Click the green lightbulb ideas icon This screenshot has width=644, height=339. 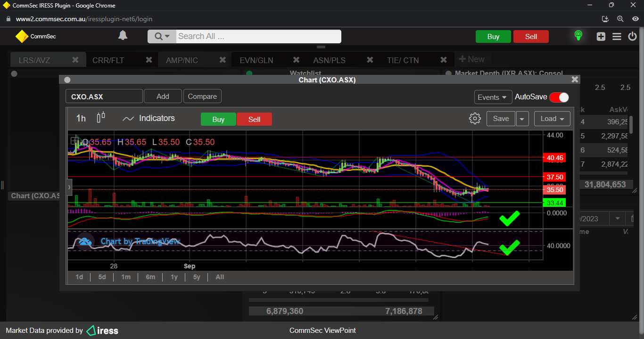(578, 36)
